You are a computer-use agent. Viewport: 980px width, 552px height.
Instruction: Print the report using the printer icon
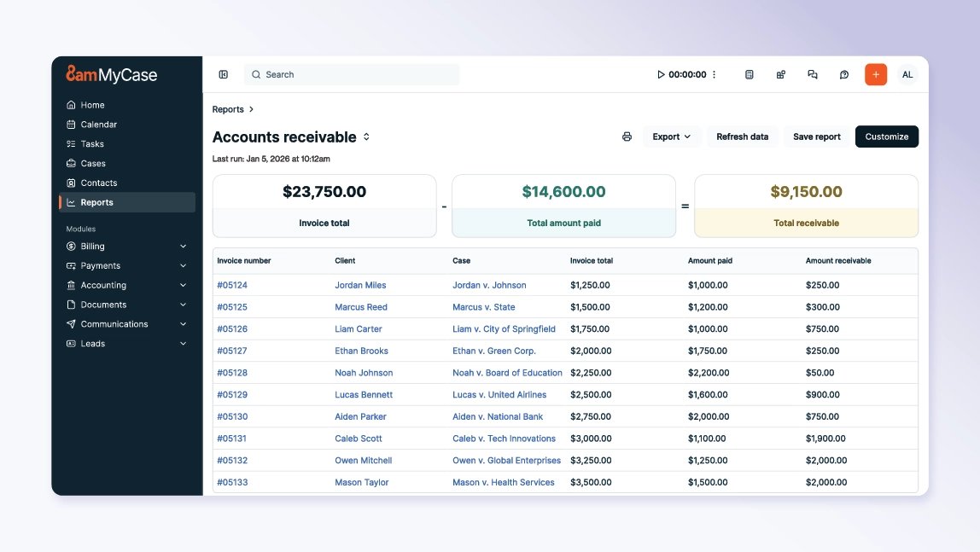tap(627, 137)
